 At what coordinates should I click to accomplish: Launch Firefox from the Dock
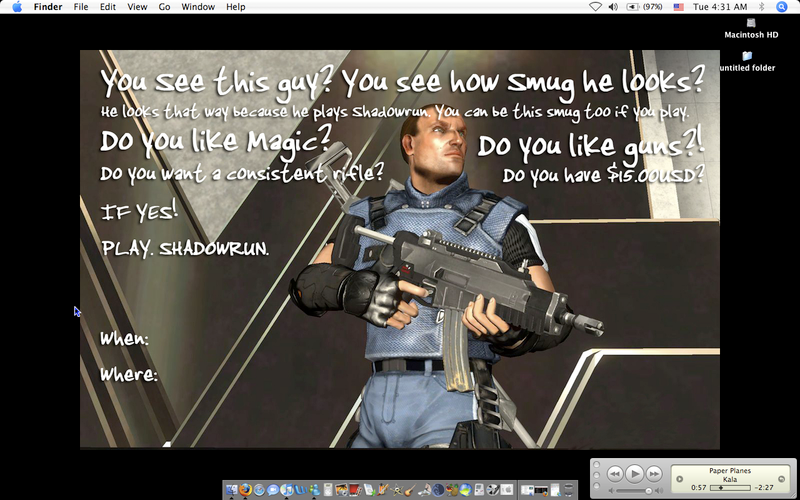click(245, 490)
